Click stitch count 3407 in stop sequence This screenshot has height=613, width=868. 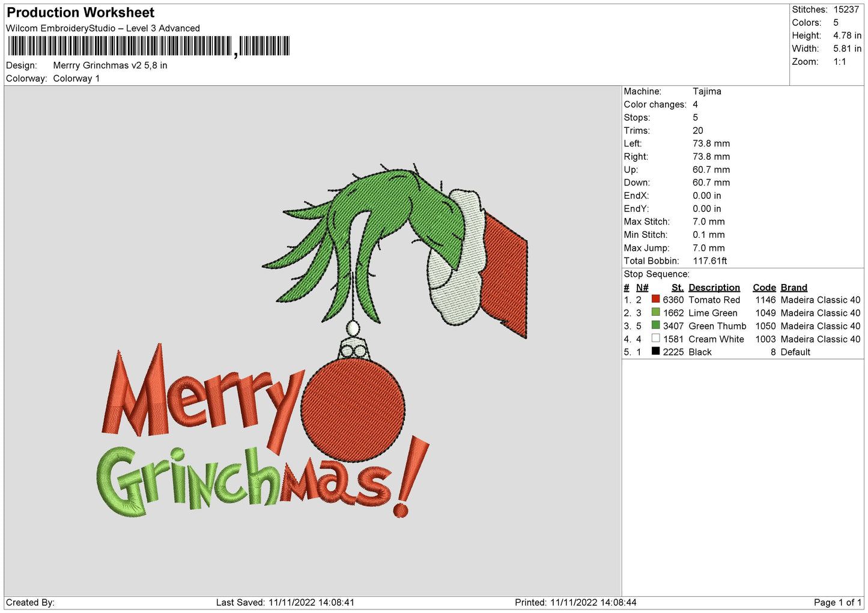(x=673, y=326)
